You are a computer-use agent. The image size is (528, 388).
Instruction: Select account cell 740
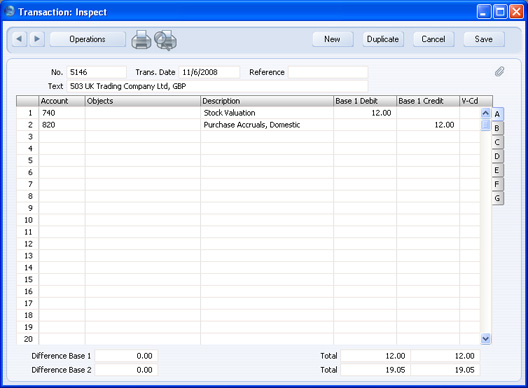(62, 113)
